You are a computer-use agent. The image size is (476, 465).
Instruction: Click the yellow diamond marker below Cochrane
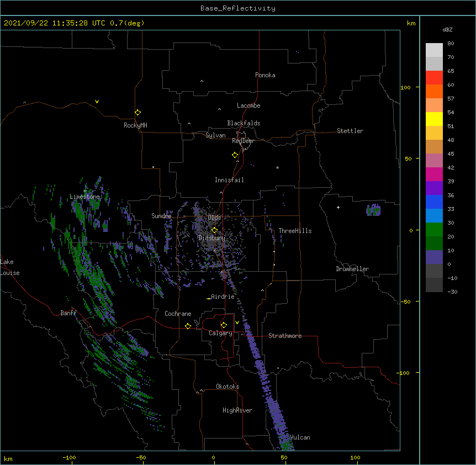tap(188, 326)
